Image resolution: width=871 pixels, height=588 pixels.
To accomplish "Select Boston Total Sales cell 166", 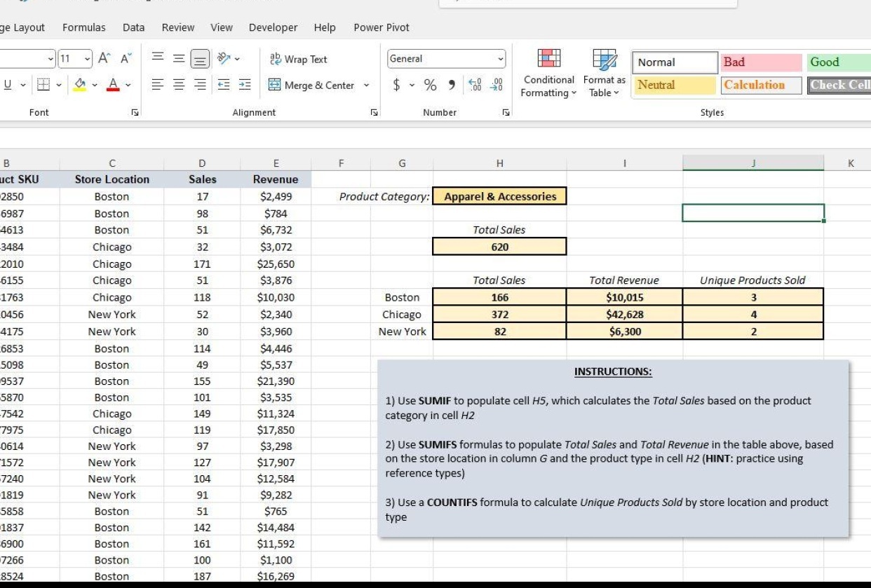I will coord(499,298).
